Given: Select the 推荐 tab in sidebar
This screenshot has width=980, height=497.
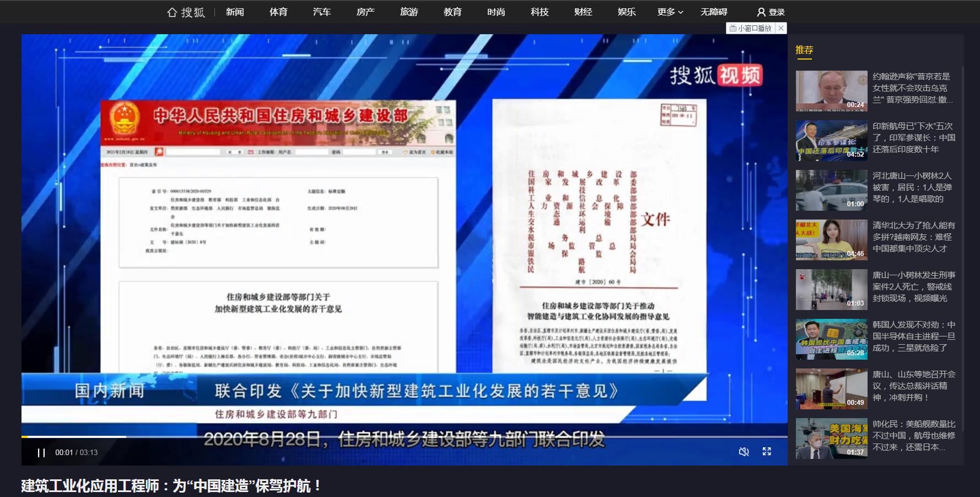Looking at the screenshot, I should [x=804, y=50].
